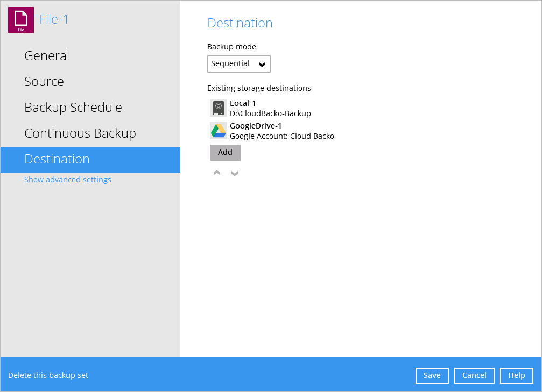Select the Destination sidebar item
542x392 pixels.
click(57, 159)
